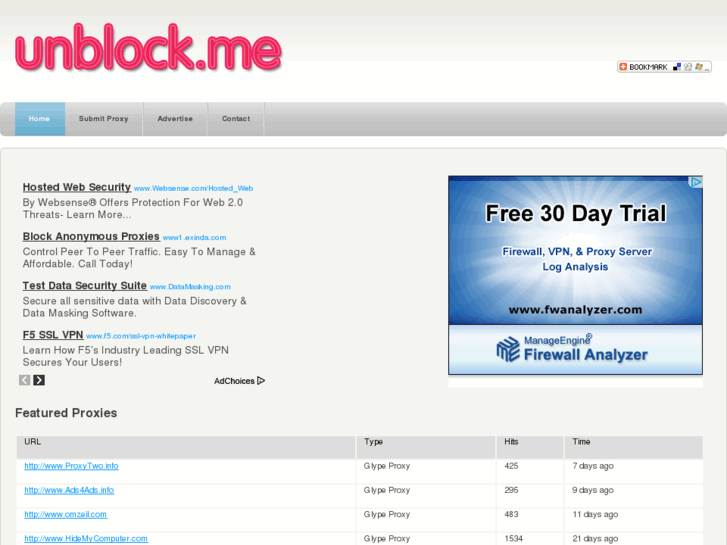This screenshot has width=727, height=545.
Task: Click Glype Proxy in ProxyTwo row
Action: tap(387, 466)
